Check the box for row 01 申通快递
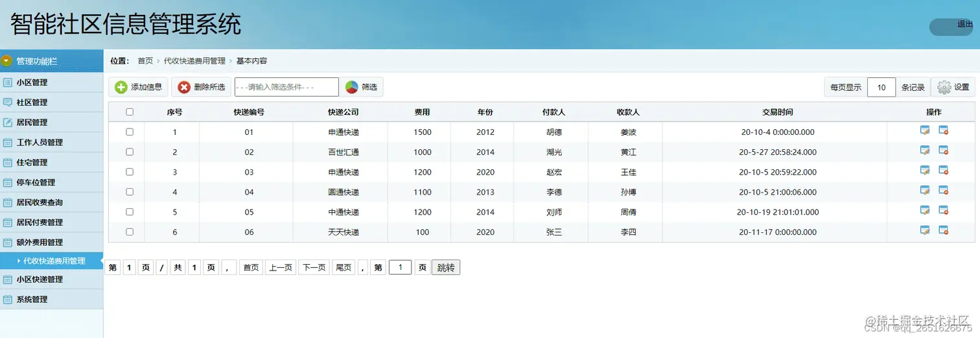The height and width of the screenshot is (338, 980). pos(130,132)
